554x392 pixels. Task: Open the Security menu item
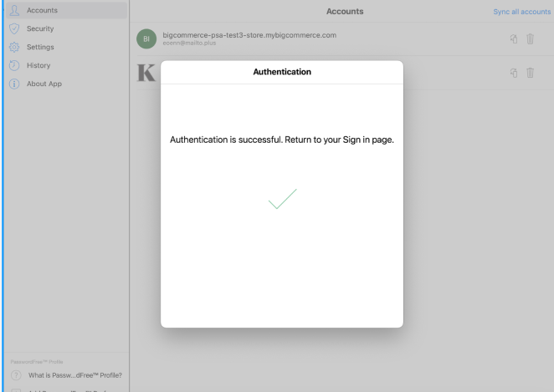click(x=40, y=28)
